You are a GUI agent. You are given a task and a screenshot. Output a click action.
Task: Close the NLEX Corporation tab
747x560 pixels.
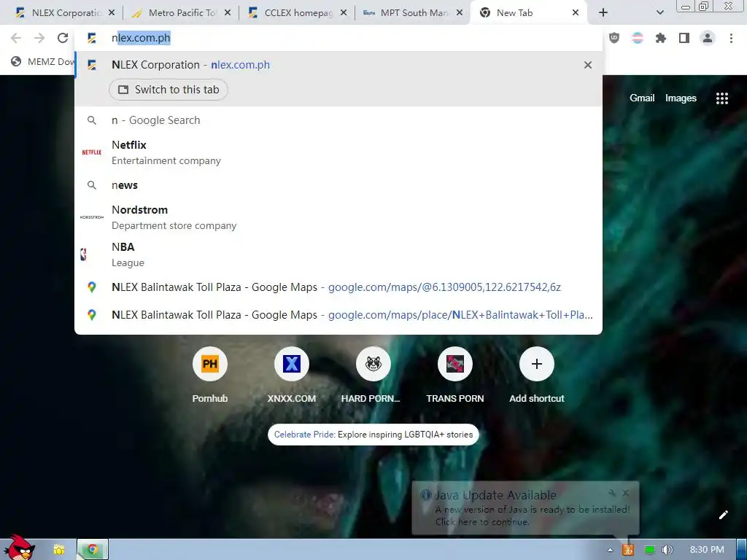(112, 13)
